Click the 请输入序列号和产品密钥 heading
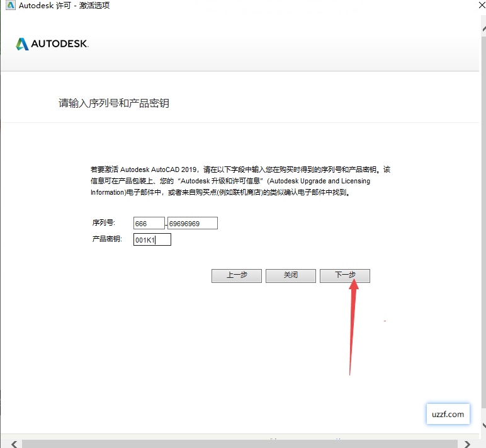Screen dimensions: 486x448 point(114,103)
